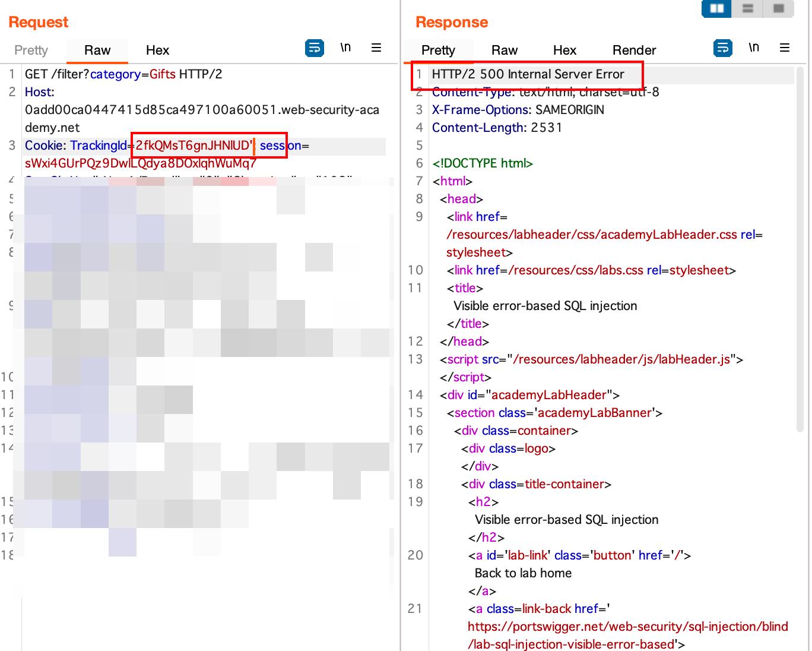The width and height of the screenshot is (812, 651).
Task: Open the Render tab in Response
Action: [634, 50]
